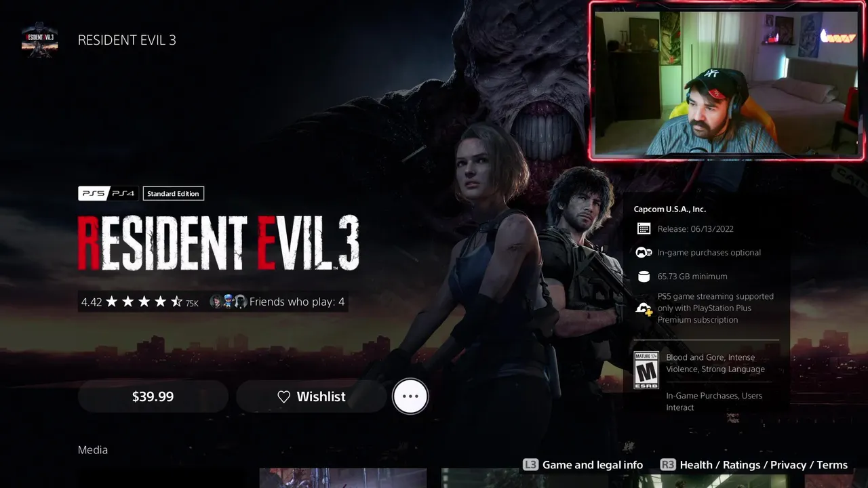This screenshot has height=488, width=868.
Task: Click the heart icon on Wishlist
Action: point(284,396)
